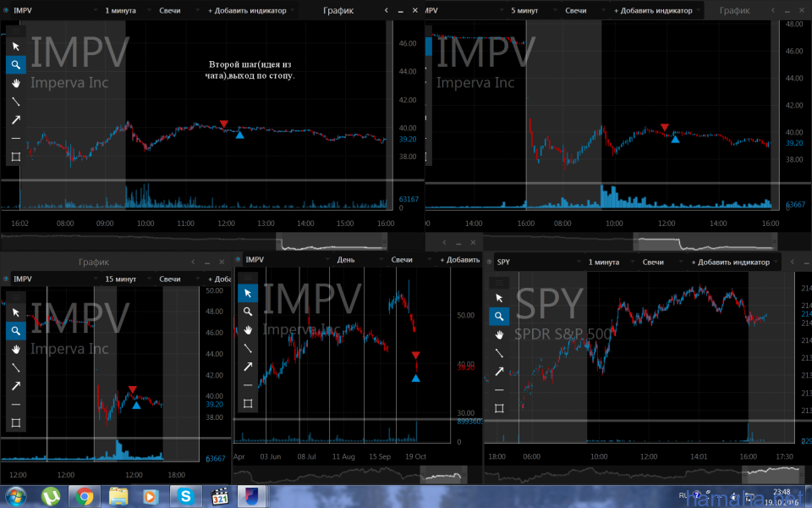Pick the arrow drawing tool in SPY chart

click(x=499, y=371)
